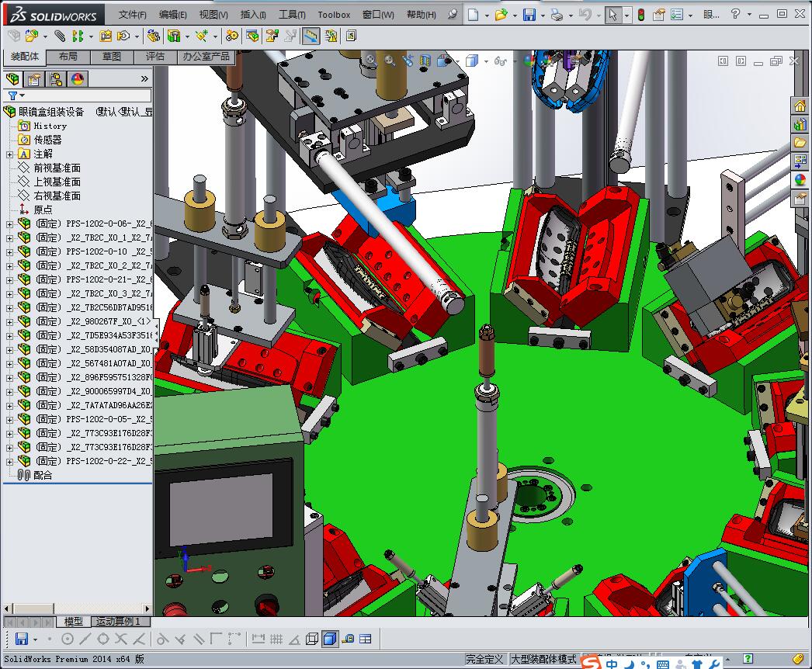The width and height of the screenshot is (812, 669).
Task: Toggle shaded with edges display button
Action: click(329, 640)
